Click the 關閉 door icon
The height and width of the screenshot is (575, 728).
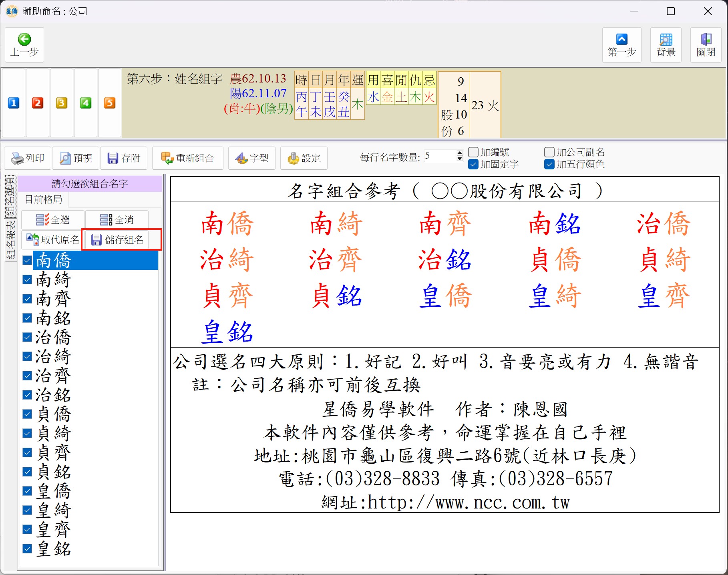click(705, 44)
